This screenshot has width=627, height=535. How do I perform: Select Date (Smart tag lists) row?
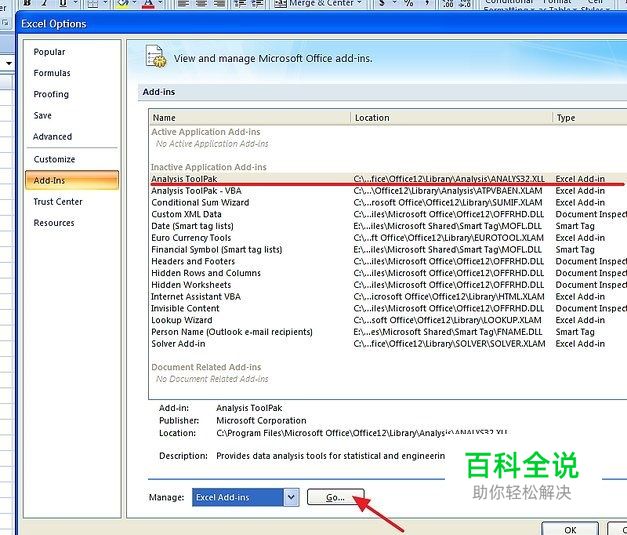pyautogui.click(x=388, y=226)
